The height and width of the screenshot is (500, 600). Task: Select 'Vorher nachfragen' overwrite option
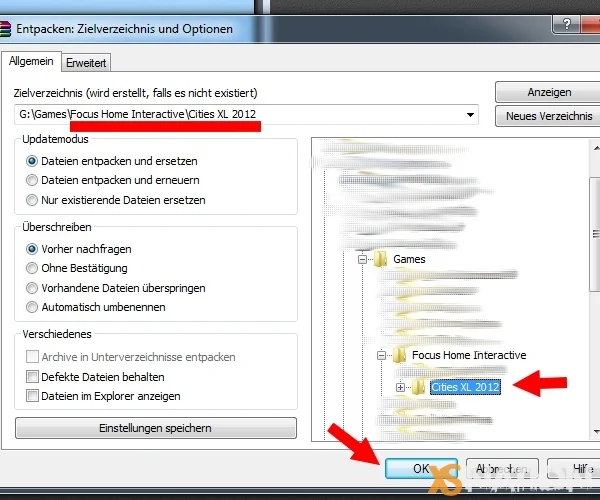(x=32, y=249)
